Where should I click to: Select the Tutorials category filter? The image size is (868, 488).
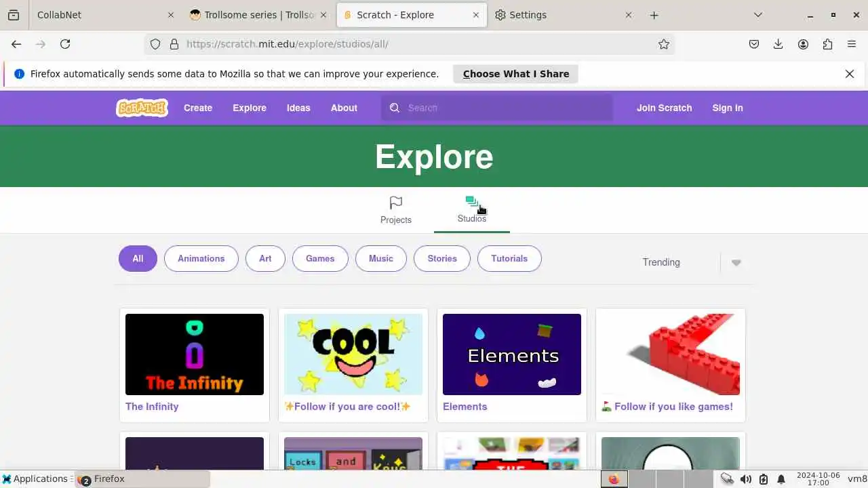coord(509,258)
